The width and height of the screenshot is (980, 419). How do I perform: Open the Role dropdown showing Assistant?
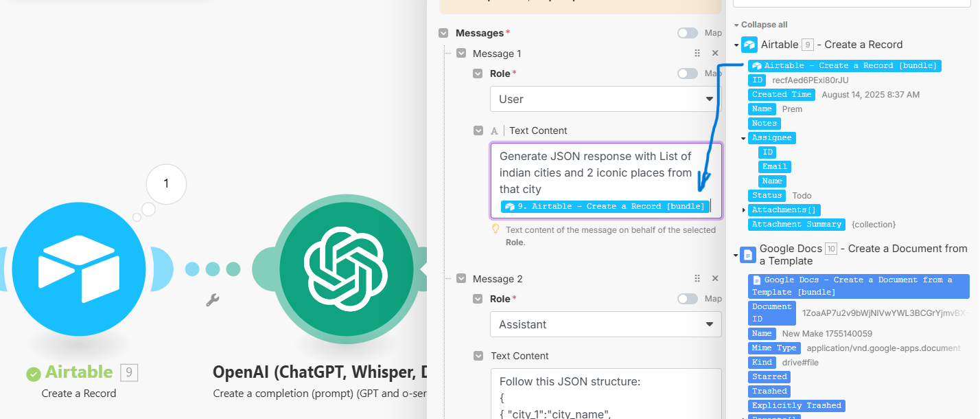(x=605, y=324)
